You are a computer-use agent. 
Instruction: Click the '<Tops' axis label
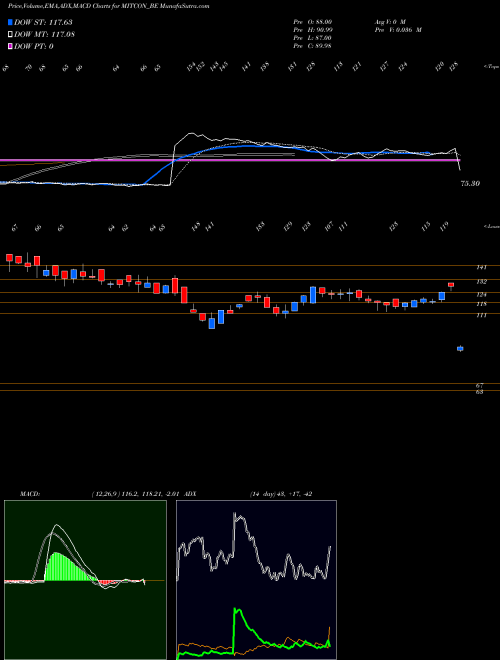tap(491, 67)
